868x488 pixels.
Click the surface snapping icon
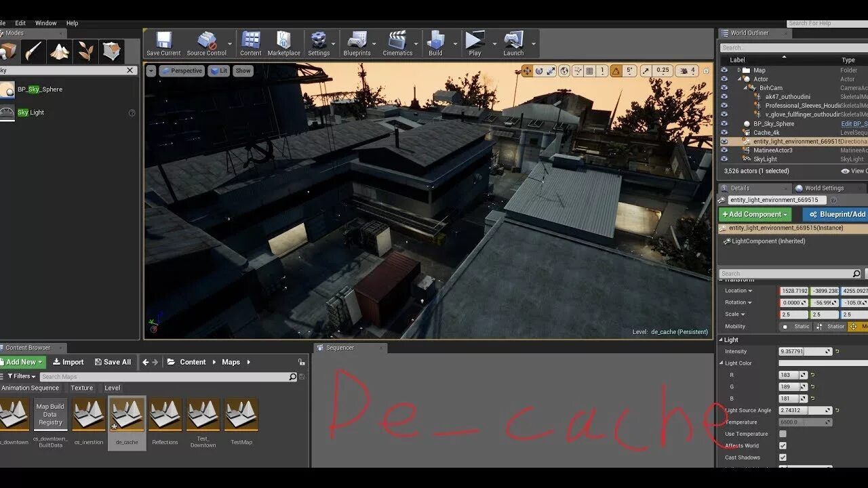(578, 70)
